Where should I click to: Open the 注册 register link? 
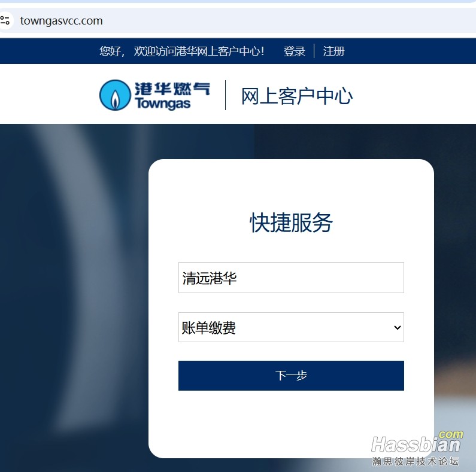point(333,51)
